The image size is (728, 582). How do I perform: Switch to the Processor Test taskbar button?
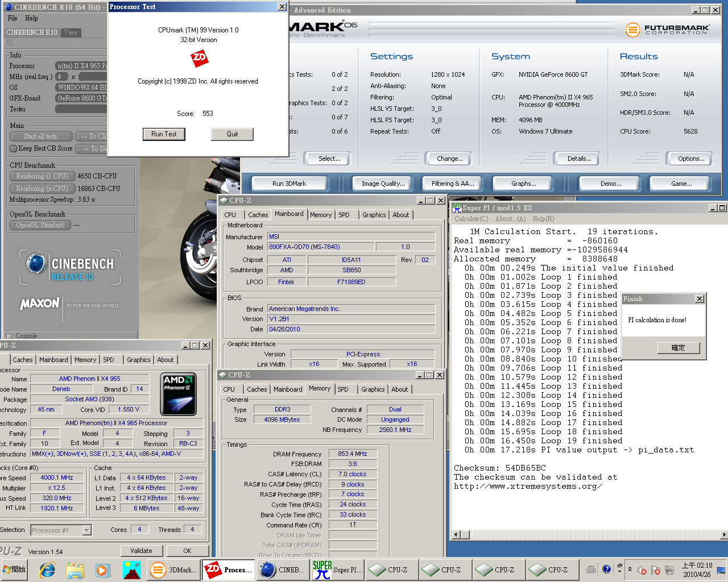pyautogui.click(x=228, y=569)
